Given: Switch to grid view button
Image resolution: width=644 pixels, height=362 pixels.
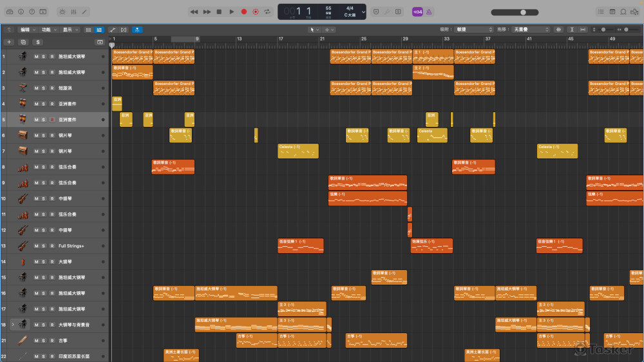Looking at the screenshot, I should point(88,30).
